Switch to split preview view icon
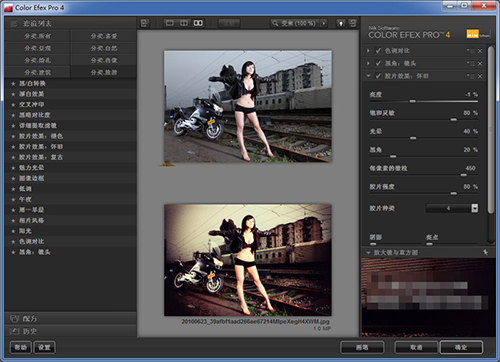The width and height of the screenshot is (500, 362). pos(184,23)
